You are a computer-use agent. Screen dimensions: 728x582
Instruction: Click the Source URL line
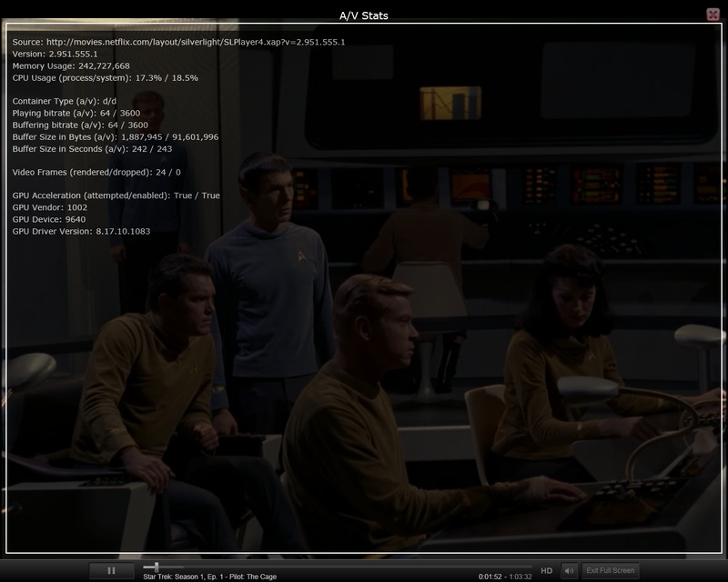point(178,42)
